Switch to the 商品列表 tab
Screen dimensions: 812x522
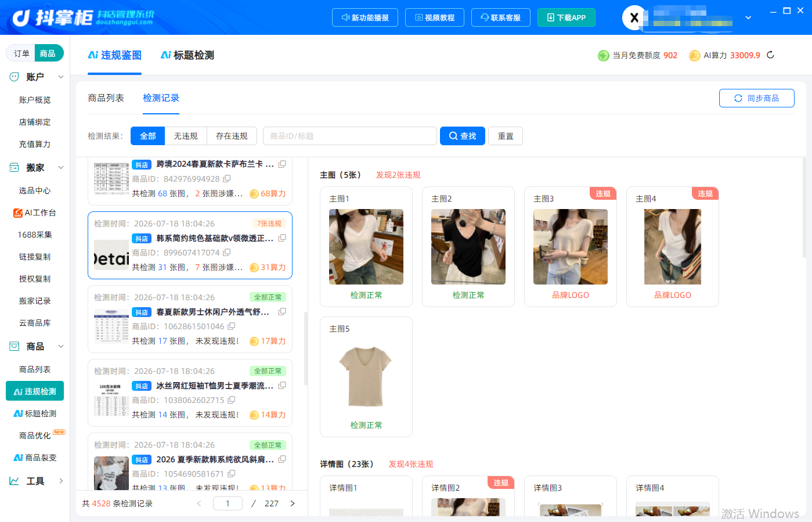click(106, 98)
